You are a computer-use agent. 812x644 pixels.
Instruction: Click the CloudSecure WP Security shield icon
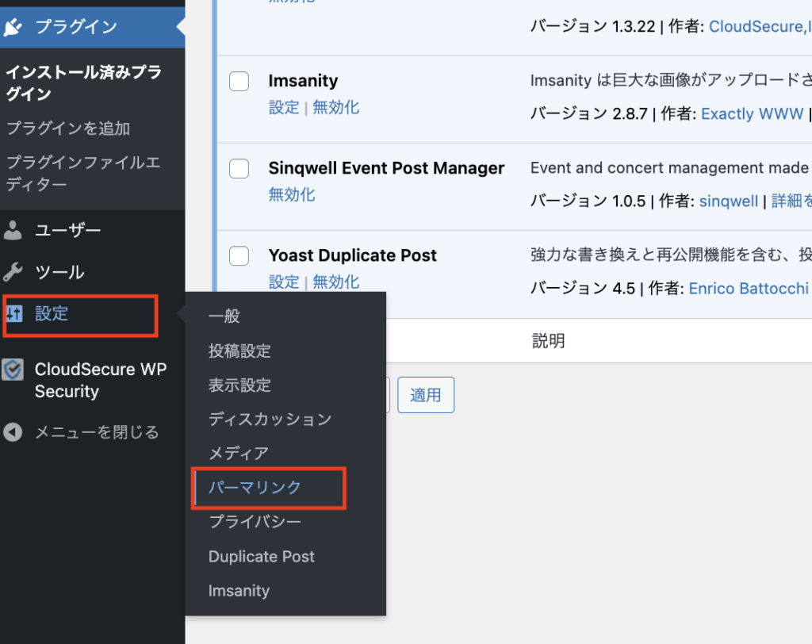click(x=13, y=370)
